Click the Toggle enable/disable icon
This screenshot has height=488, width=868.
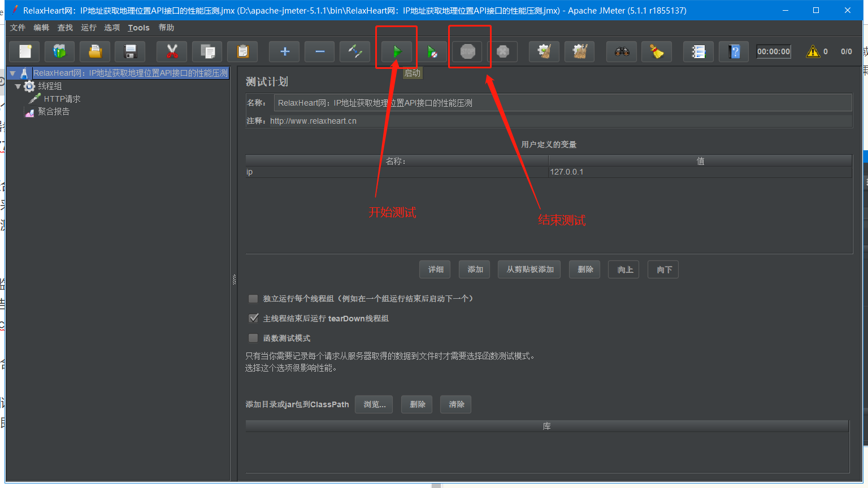pos(355,51)
